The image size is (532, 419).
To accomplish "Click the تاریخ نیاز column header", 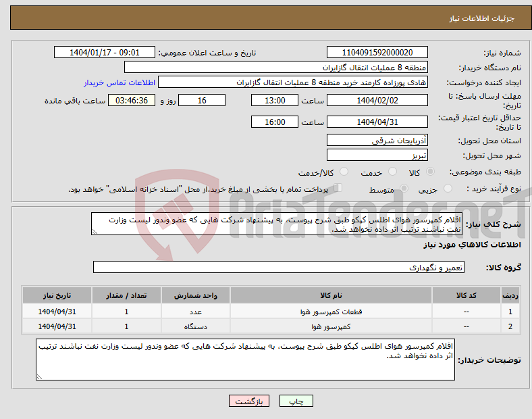I will [57, 295].
